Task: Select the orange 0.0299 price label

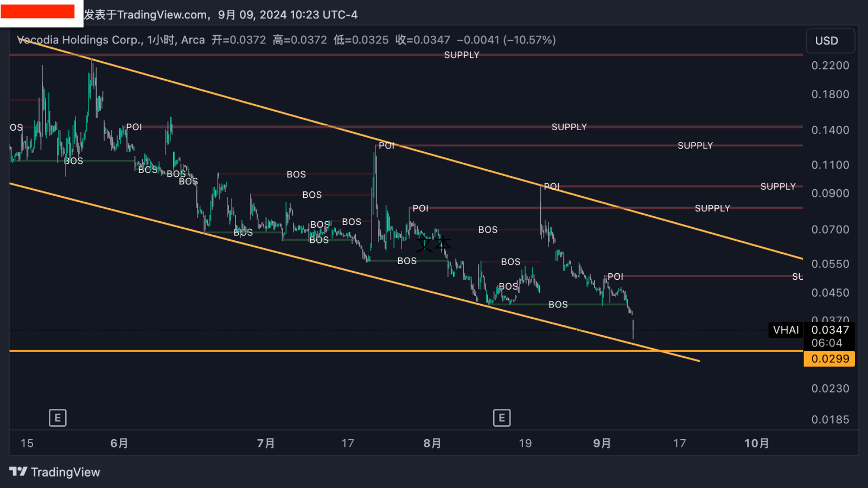Action: point(829,358)
